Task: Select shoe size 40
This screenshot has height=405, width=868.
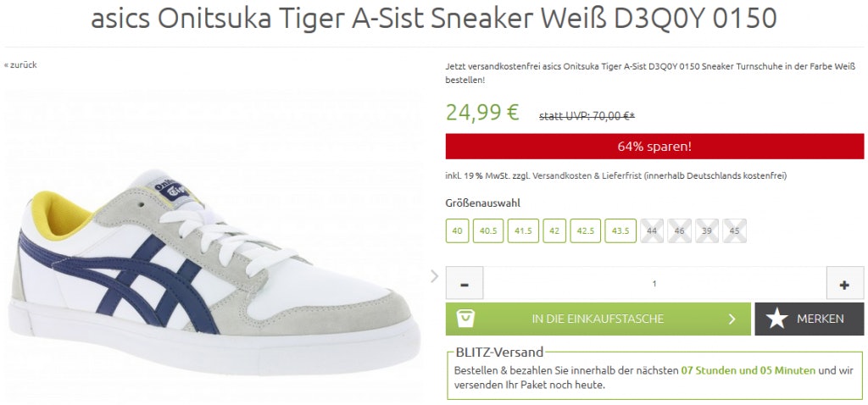Action: (457, 230)
